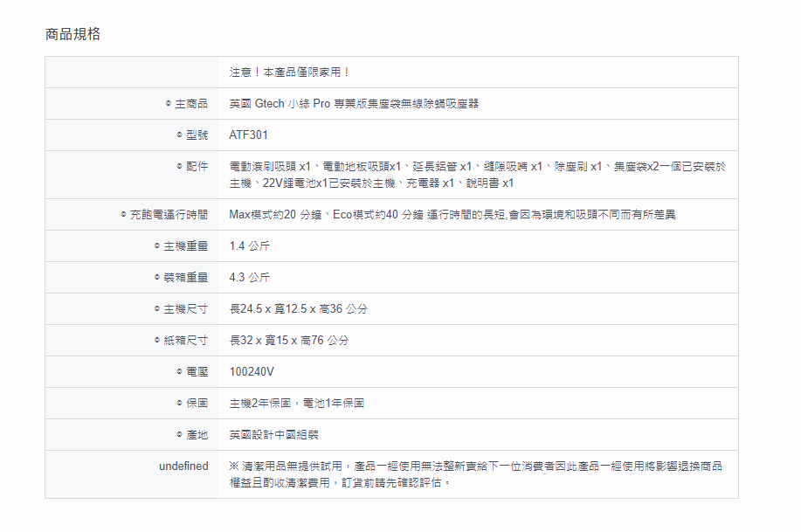Select the model number ATF301
This screenshot has height=532, width=801.
tap(248, 135)
